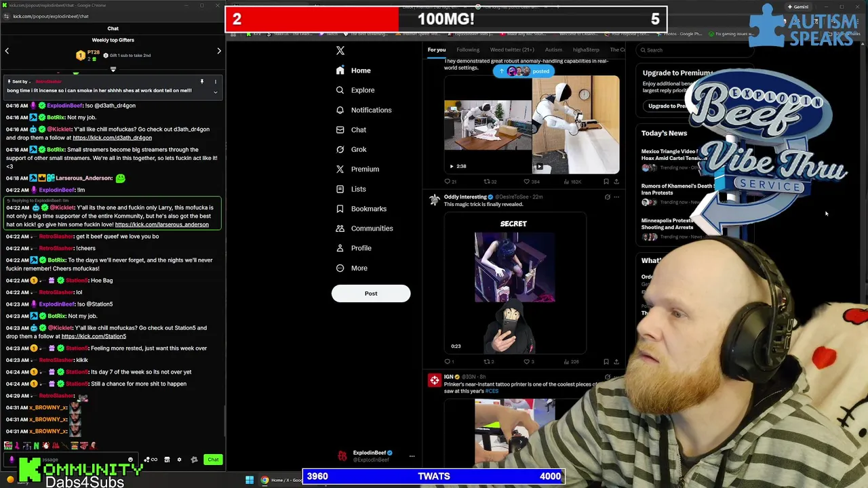
Task: Click Larserous_Anderson username in chat
Action: tap(84, 178)
